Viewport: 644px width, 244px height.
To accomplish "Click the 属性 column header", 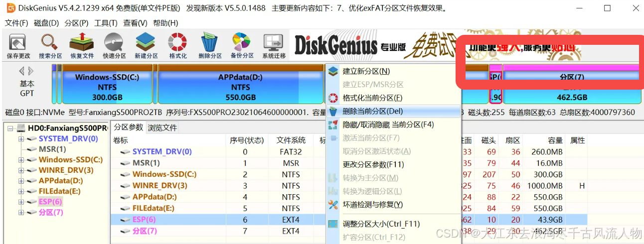I will point(577,140).
